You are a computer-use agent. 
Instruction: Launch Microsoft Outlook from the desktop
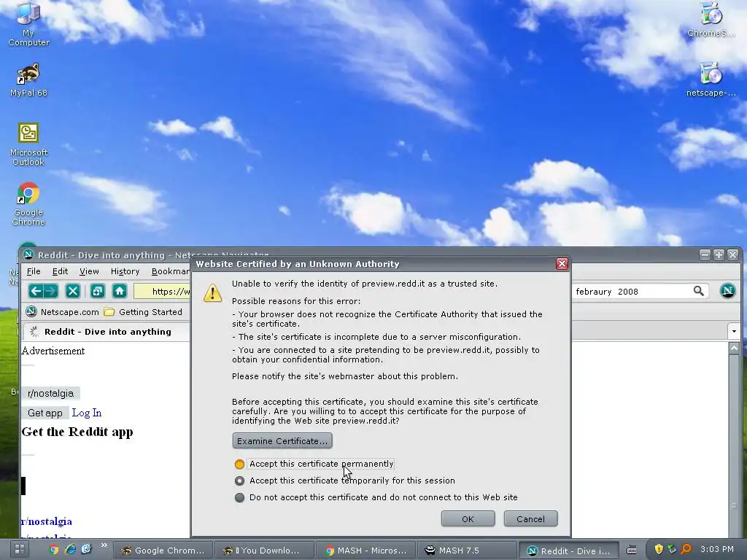28,144
